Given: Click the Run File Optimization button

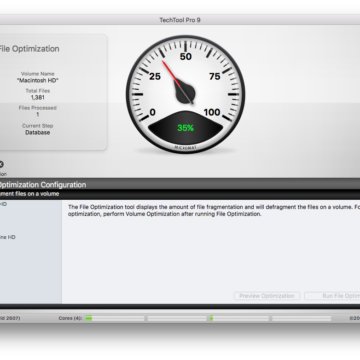Looking at the screenshot, I should click(x=332, y=296).
